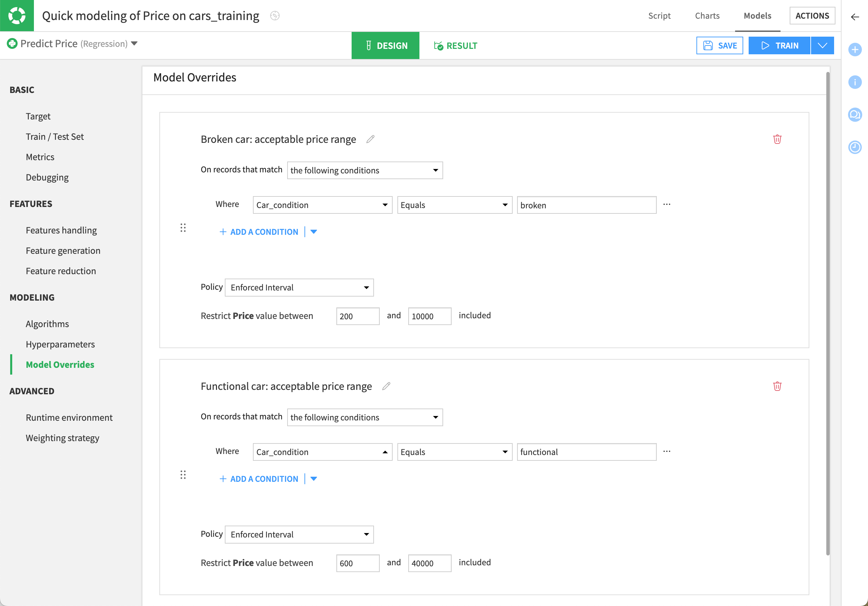Click the Dataiku home logo icon
Viewport: 868px width, 606px height.
click(x=17, y=16)
